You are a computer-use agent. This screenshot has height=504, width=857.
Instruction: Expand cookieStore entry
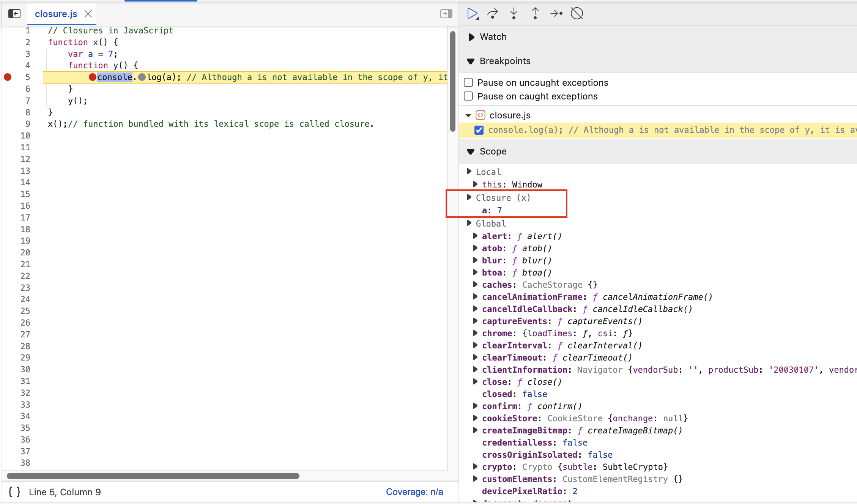tap(475, 418)
